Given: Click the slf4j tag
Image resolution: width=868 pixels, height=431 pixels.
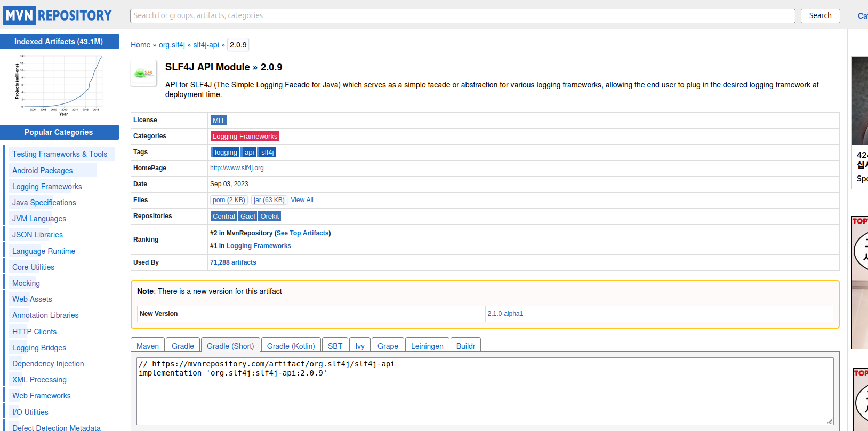Looking at the screenshot, I should tap(267, 153).
